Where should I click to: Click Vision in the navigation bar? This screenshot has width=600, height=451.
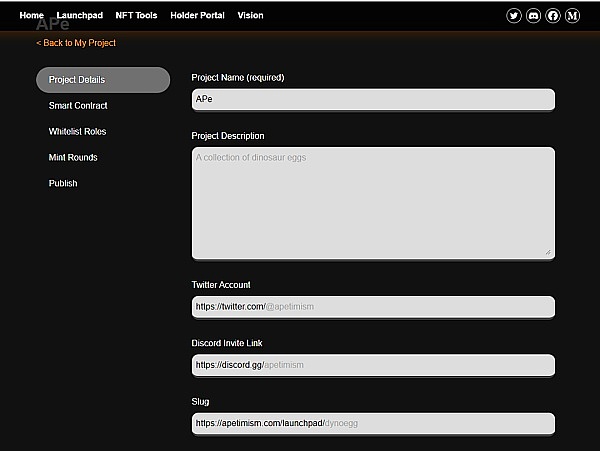click(250, 16)
